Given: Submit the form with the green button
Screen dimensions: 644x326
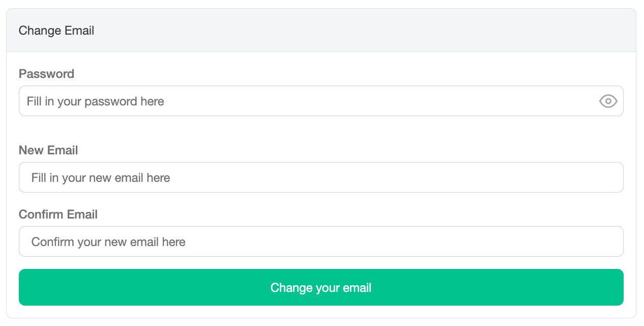Looking at the screenshot, I should tap(321, 287).
